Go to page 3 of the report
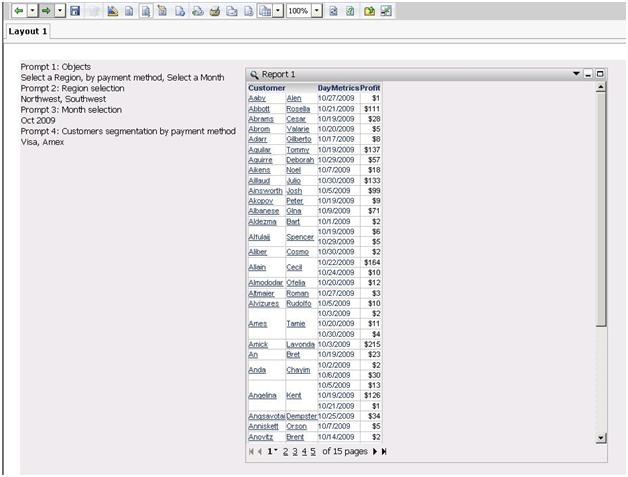 [x=294, y=452]
